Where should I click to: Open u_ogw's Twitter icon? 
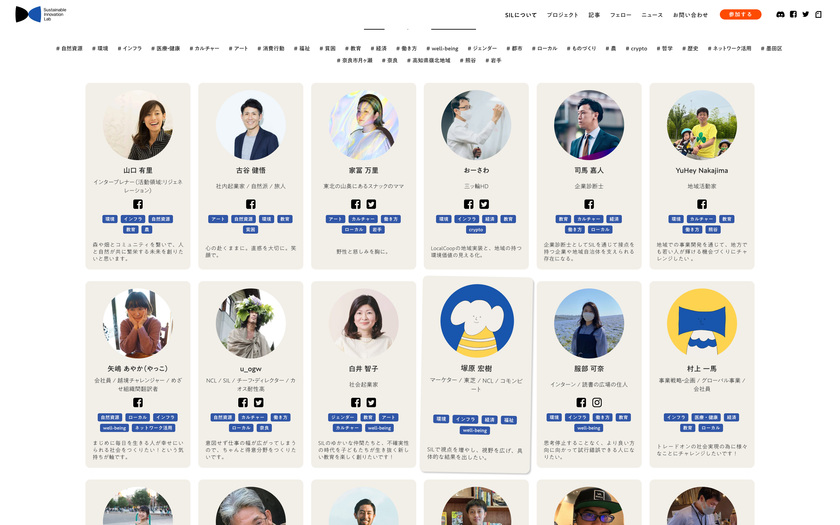coord(259,402)
